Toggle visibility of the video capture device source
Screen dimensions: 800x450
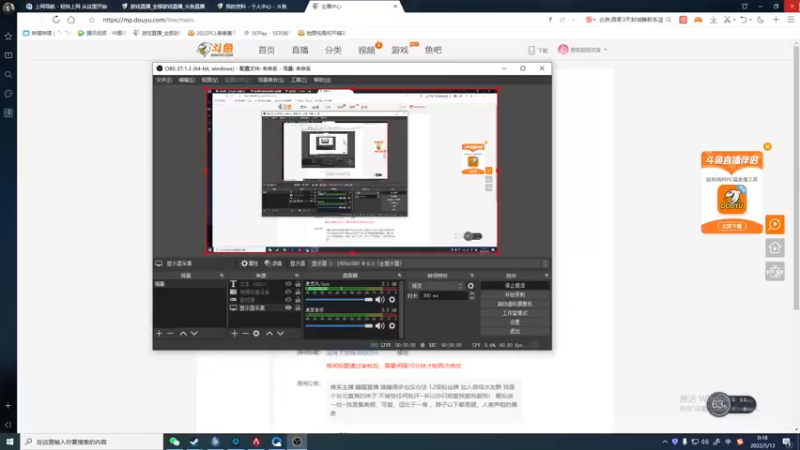(288, 292)
